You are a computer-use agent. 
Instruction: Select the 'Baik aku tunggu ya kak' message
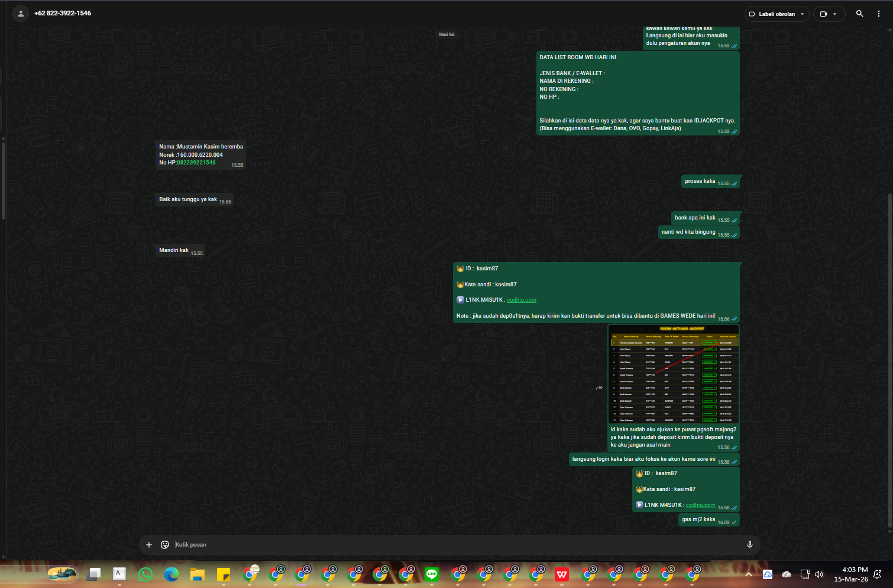(195, 200)
